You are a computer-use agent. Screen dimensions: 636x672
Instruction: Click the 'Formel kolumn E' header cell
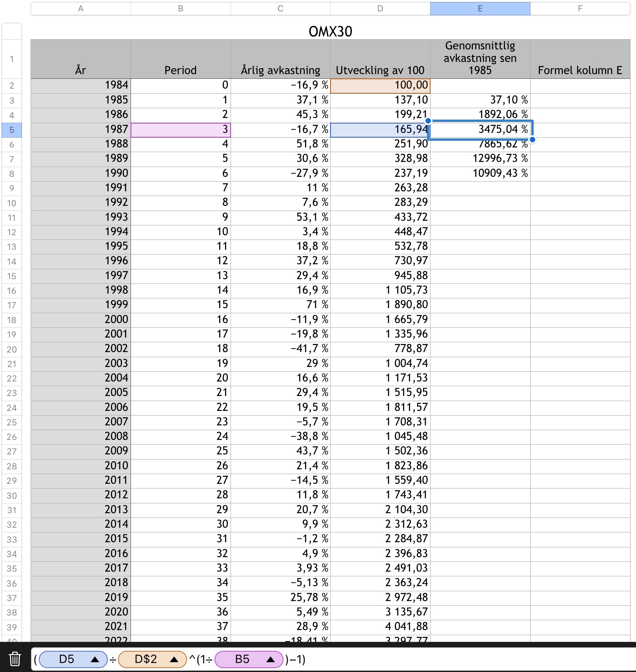coord(580,59)
